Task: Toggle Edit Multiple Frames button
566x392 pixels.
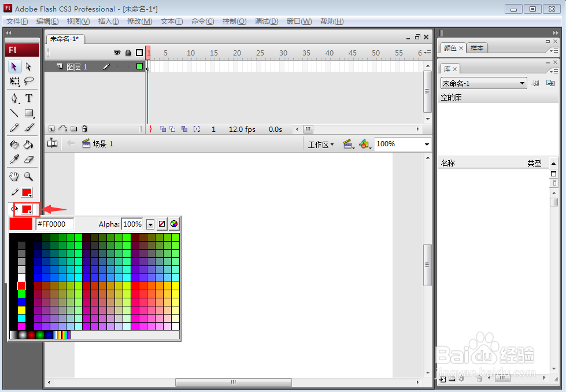Action: 184,130
